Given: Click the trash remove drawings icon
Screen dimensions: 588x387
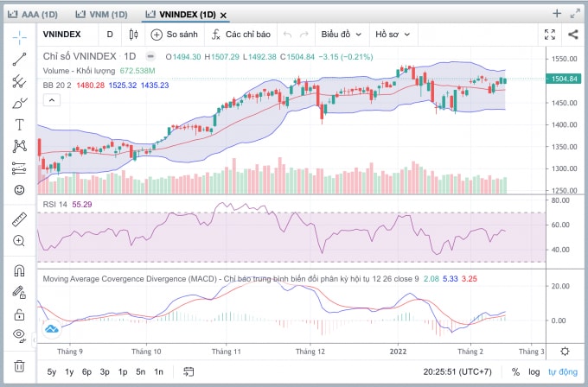Looking at the screenshot, I should click(20, 366).
